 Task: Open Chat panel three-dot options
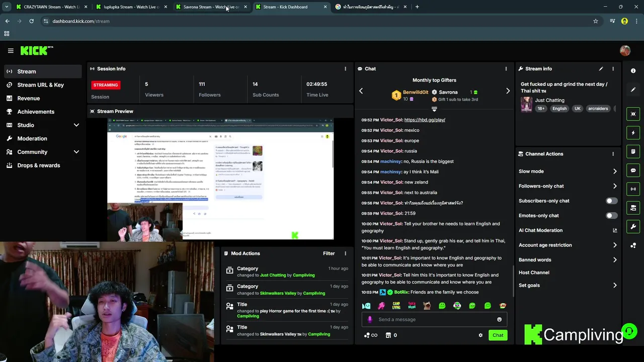coord(506,69)
